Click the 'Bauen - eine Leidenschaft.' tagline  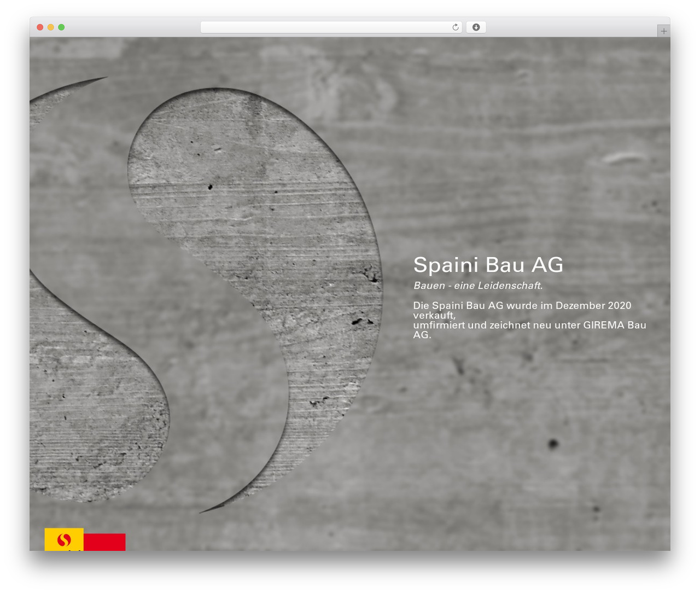coord(478,286)
